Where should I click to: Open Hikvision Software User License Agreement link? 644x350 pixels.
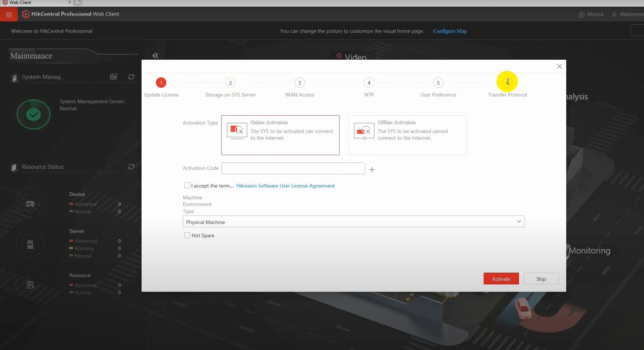point(285,186)
